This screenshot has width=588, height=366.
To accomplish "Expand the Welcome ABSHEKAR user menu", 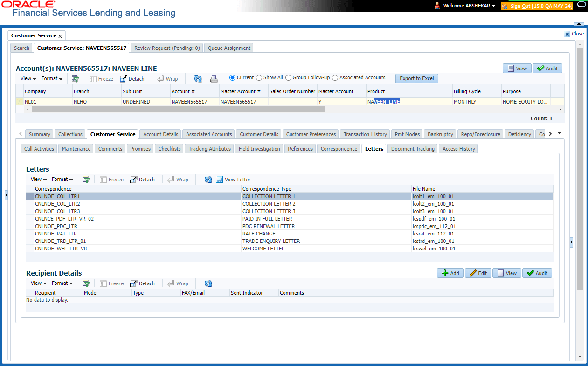I will point(469,6).
